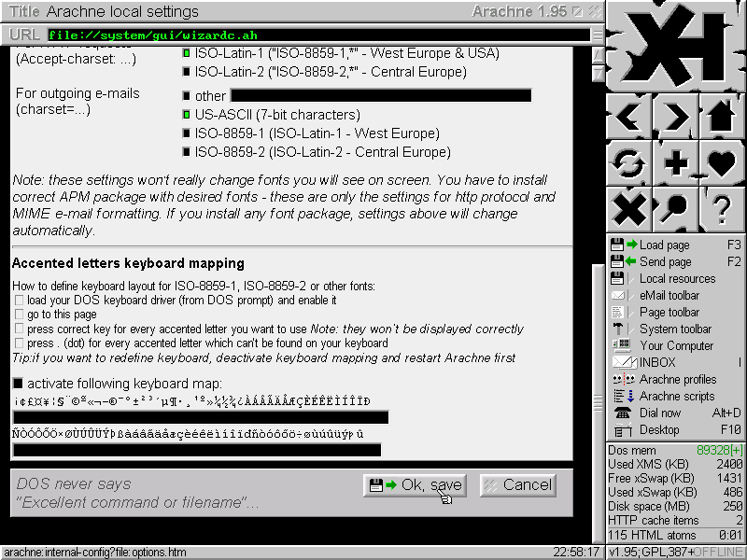
Task: Open the home page icon
Action: tap(722, 116)
